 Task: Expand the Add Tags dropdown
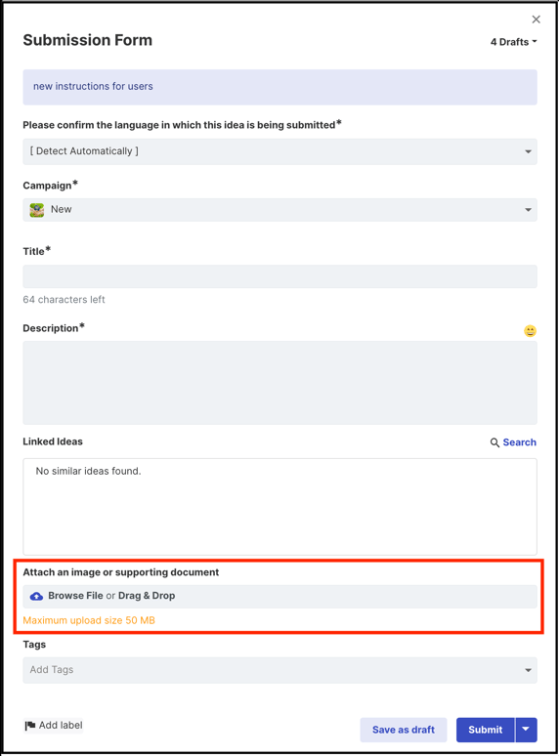pos(279,670)
